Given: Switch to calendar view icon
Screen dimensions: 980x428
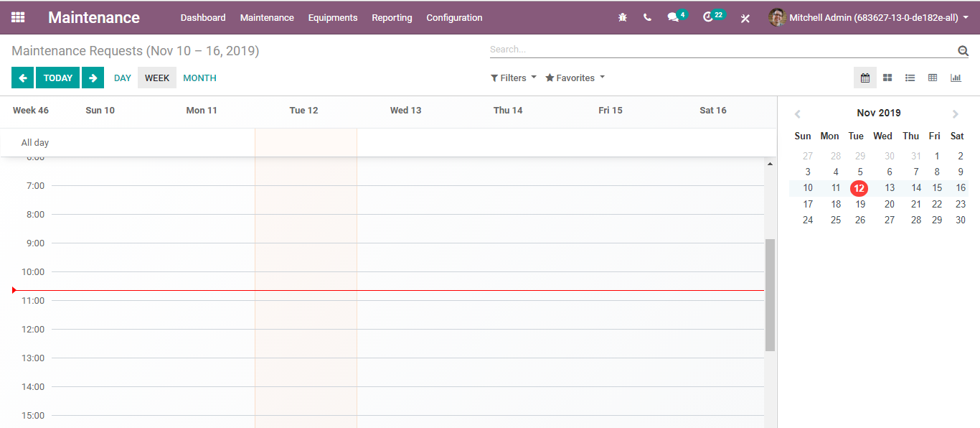Looking at the screenshot, I should click(865, 78).
